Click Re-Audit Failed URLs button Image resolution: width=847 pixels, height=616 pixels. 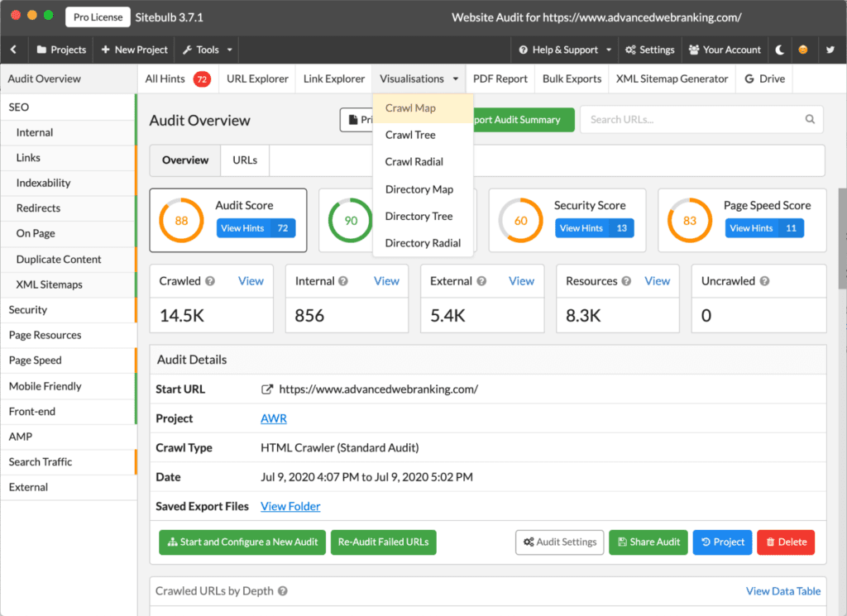click(x=383, y=542)
